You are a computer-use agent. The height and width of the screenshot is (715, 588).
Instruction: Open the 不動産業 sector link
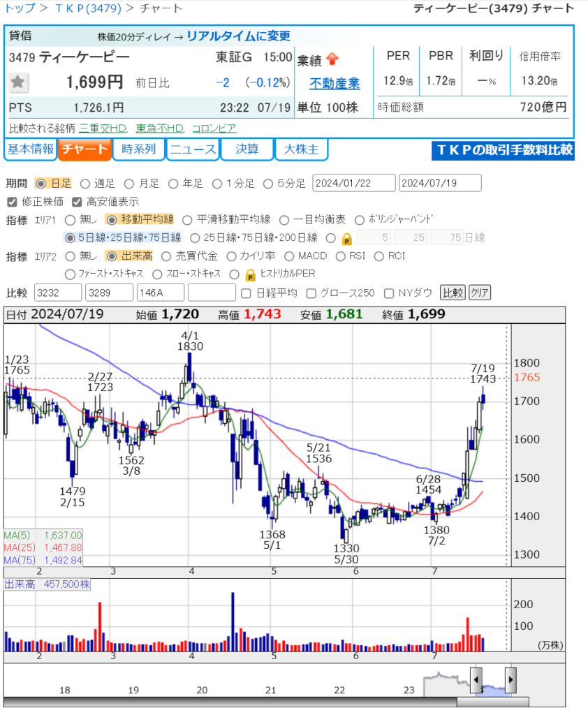click(x=335, y=84)
